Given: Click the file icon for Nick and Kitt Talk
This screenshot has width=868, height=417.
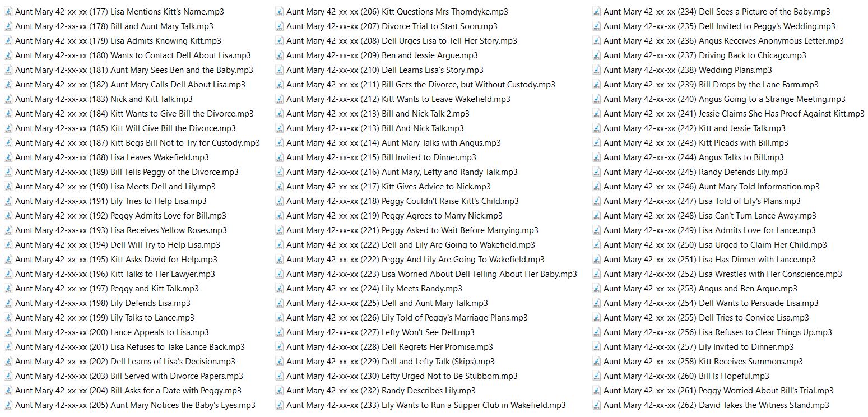Looking at the screenshot, I should click(x=8, y=99).
